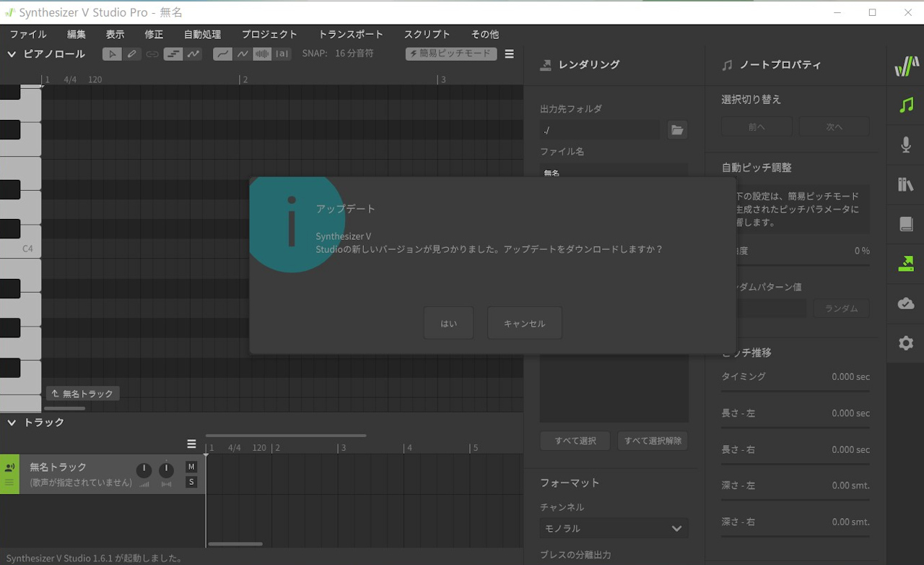Click はい to download the update
924x565 pixels.
pyautogui.click(x=449, y=323)
